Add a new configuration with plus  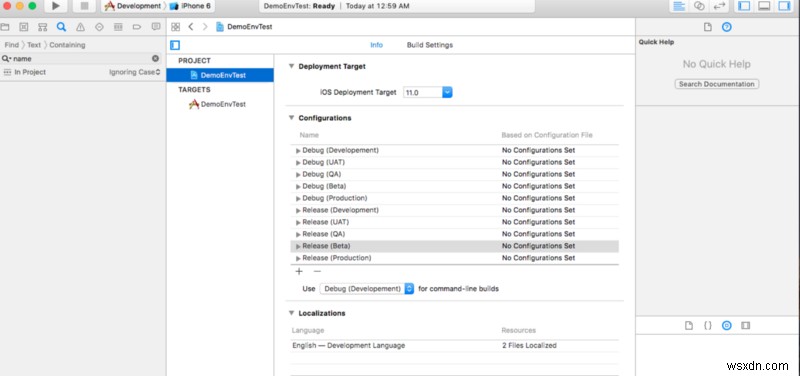299,272
